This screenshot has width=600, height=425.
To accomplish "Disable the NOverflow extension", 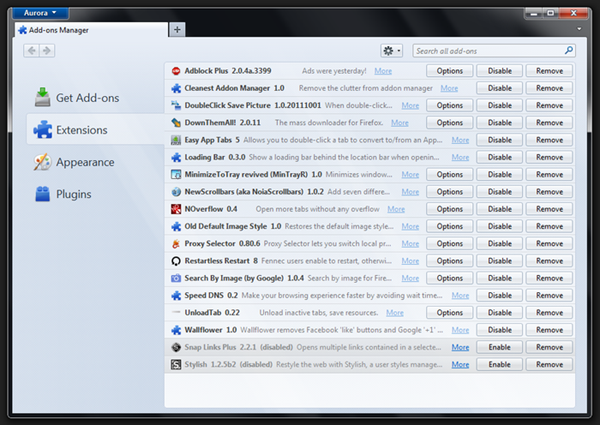I will [x=499, y=209].
